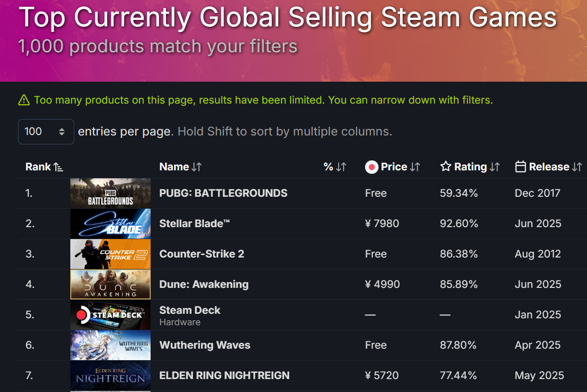Open Stellar Blade game link
The width and height of the screenshot is (587, 392).
point(195,223)
